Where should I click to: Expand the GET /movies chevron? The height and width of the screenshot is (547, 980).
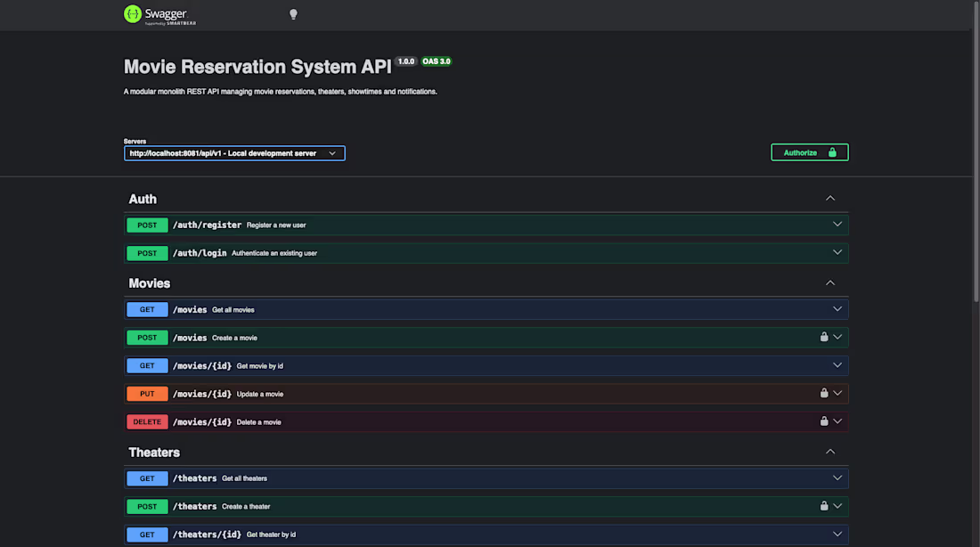[837, 309]
